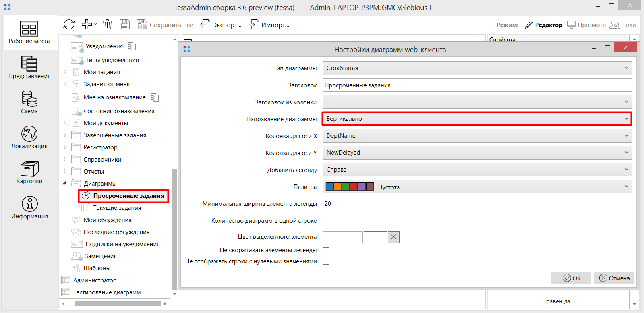Screen dimensions: 644x313
Task: Open the Представления sidebar section
Action: click(29, 67)
